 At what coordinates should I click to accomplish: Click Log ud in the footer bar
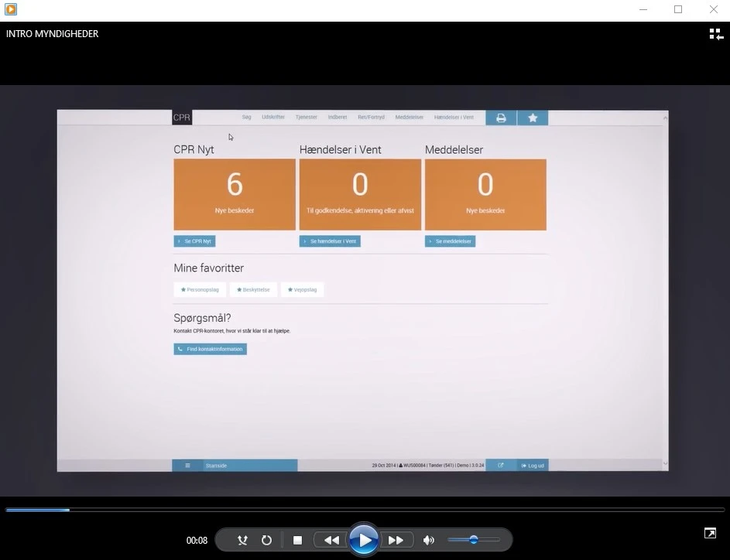coord(533,466)
